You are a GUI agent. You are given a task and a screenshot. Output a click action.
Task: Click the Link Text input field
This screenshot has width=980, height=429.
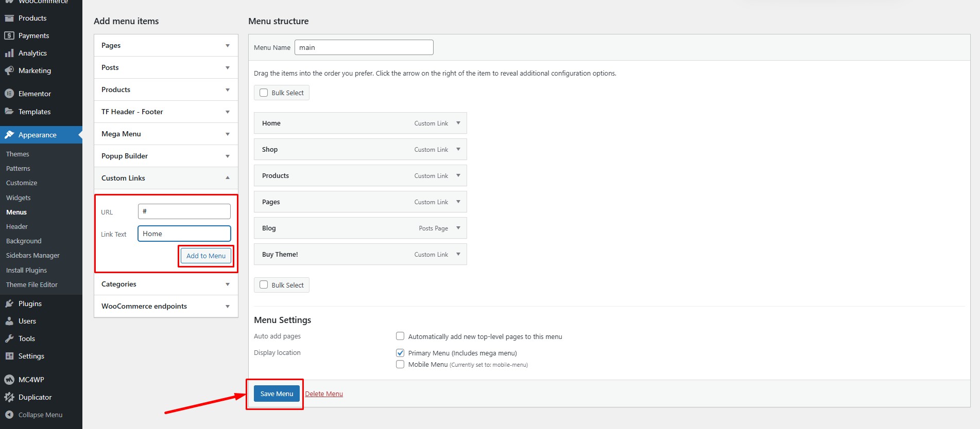click(x=184, y=234)
